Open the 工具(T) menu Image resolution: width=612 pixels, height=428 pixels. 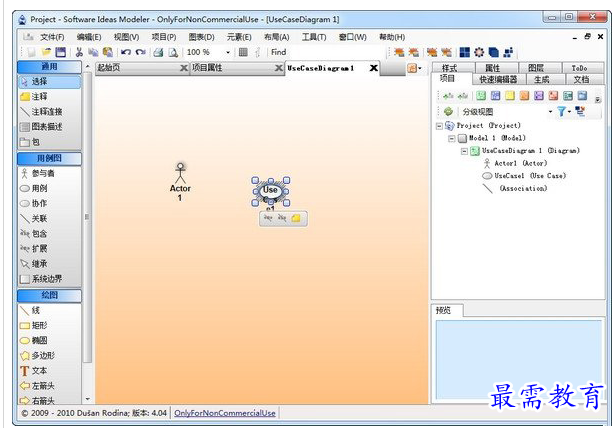314,37
